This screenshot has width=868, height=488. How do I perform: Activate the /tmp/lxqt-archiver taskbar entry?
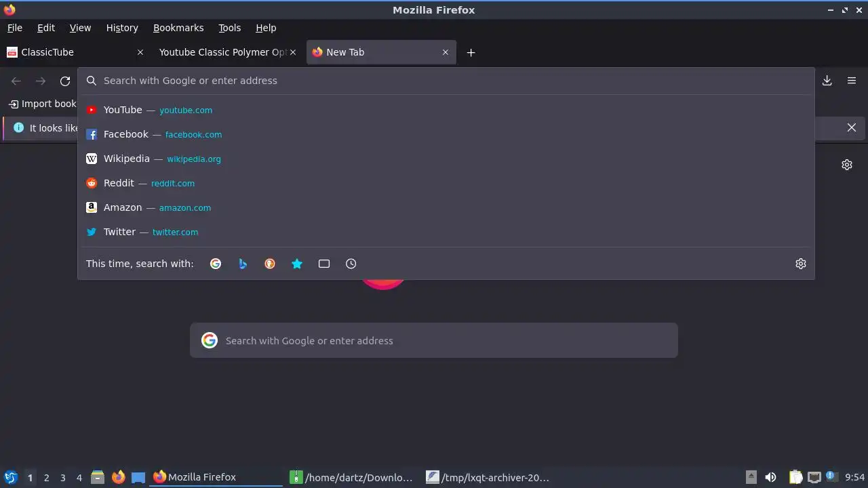pyautogui.click(x=490, y=477)
